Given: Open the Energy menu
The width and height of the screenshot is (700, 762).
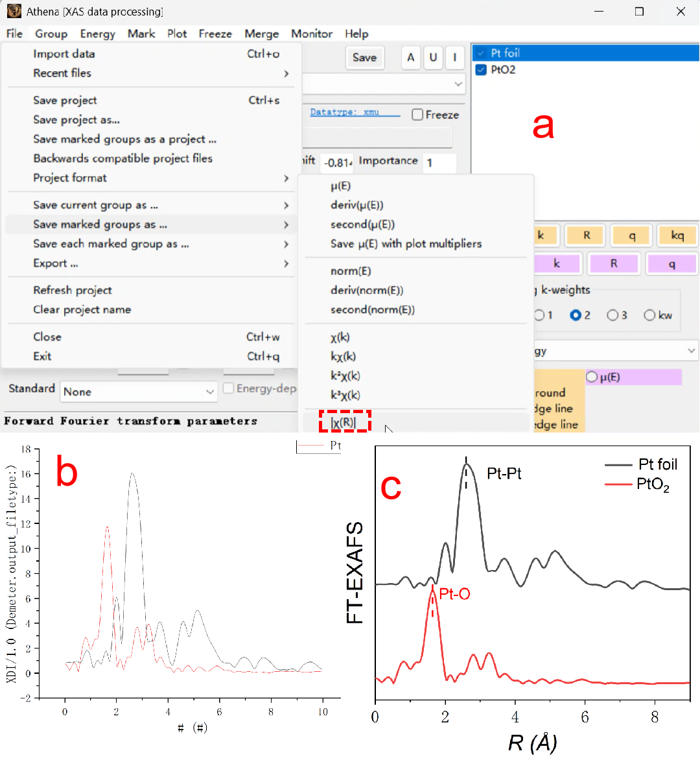Looking at the screenshot, I should coord(98,34).
